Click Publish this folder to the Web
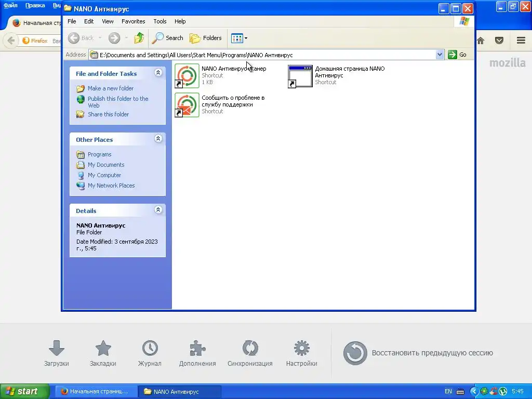 coord(118,102)
